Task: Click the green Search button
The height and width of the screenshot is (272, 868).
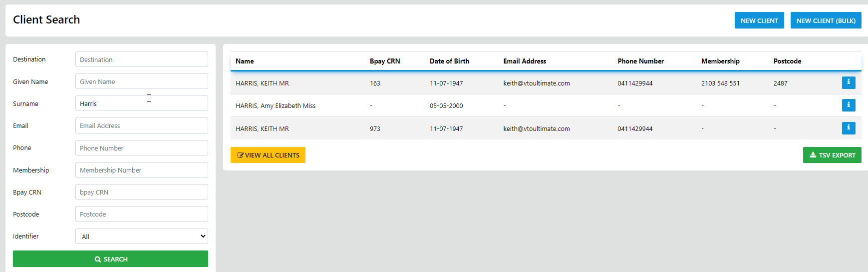Action: coord(110,259)
